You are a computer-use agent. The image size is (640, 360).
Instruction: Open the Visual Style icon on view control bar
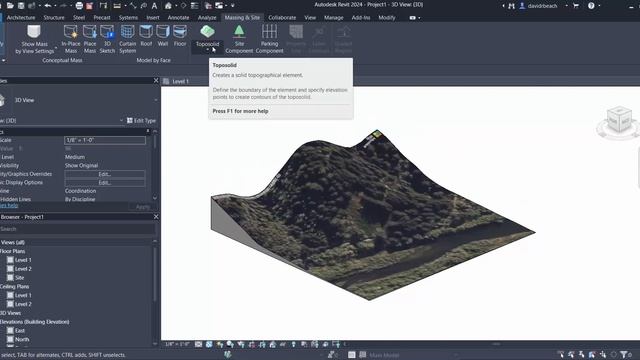209,344
